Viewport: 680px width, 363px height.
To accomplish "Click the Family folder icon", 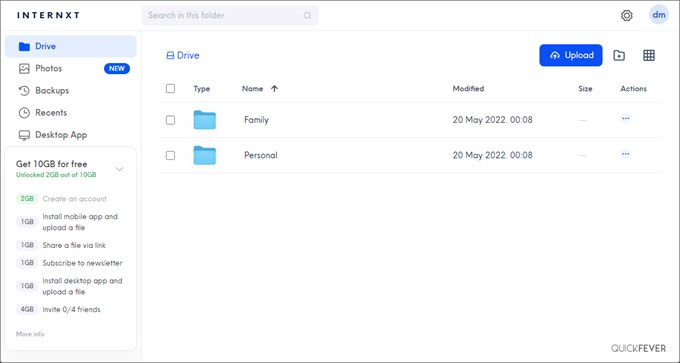I will click(x=205, y=120).
